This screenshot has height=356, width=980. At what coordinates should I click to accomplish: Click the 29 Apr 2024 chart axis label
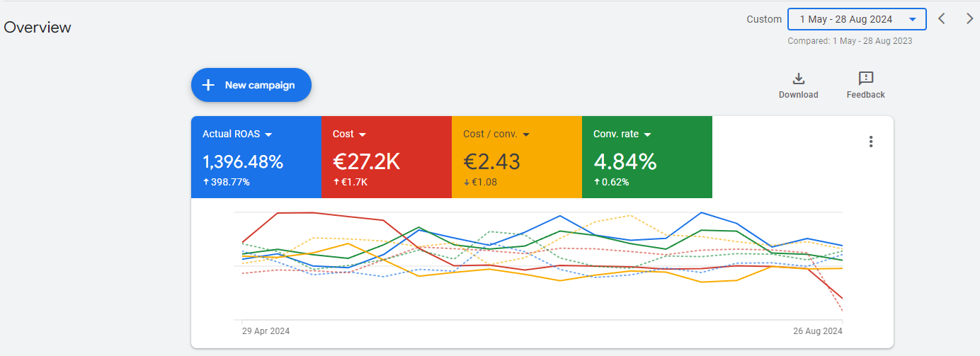tap(266, 331)
